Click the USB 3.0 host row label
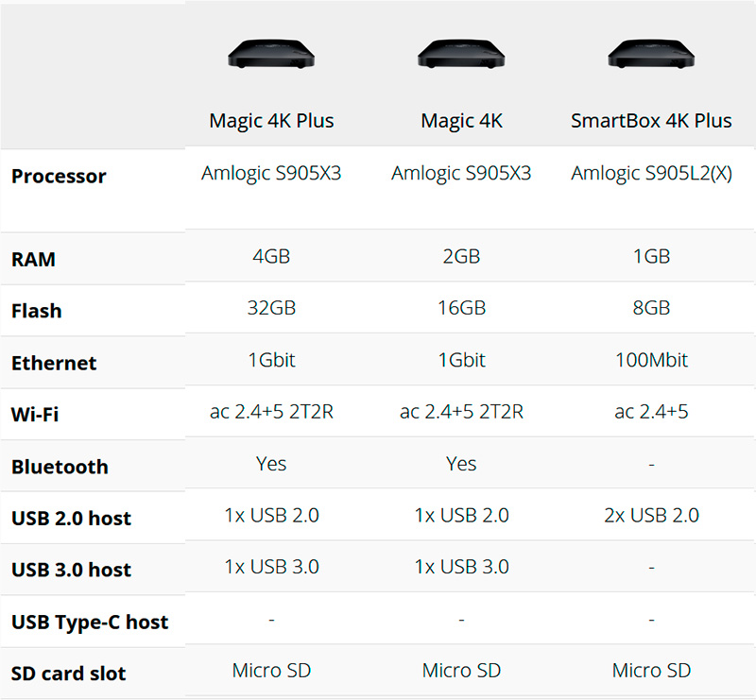This screenshot has width=756, height=700. [71, 571]
